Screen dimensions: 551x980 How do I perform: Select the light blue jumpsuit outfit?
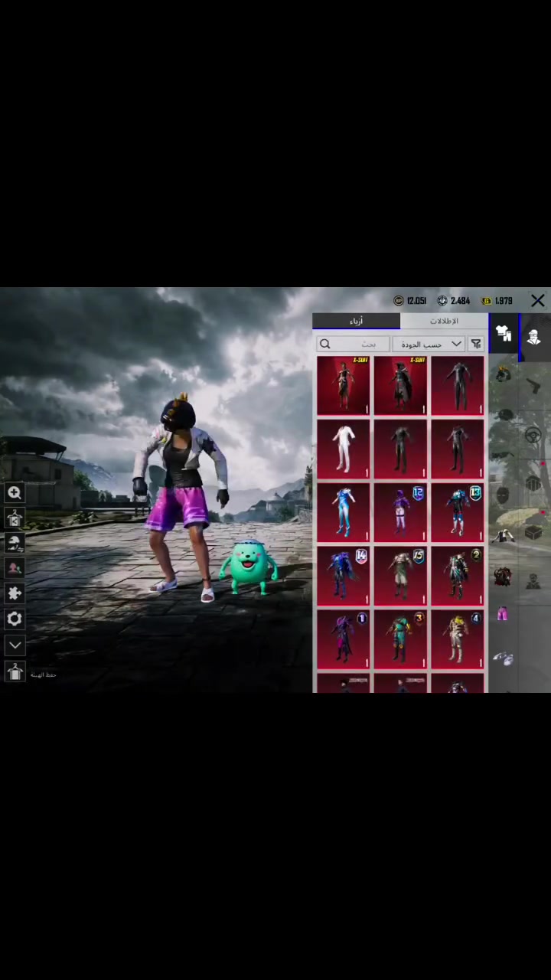click(344, 512)
